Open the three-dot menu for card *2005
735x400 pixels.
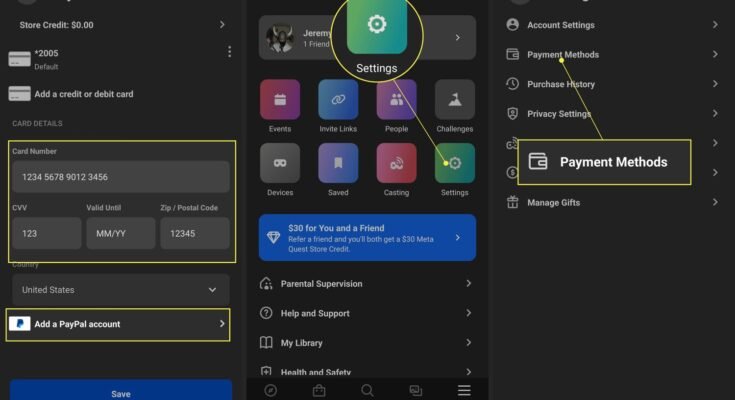click(x=229, y=52)
